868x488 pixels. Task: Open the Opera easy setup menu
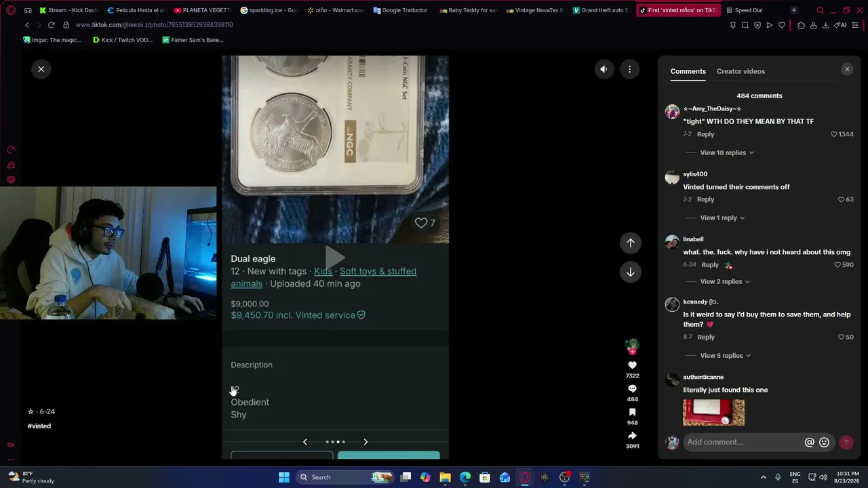tap(855, 25)
